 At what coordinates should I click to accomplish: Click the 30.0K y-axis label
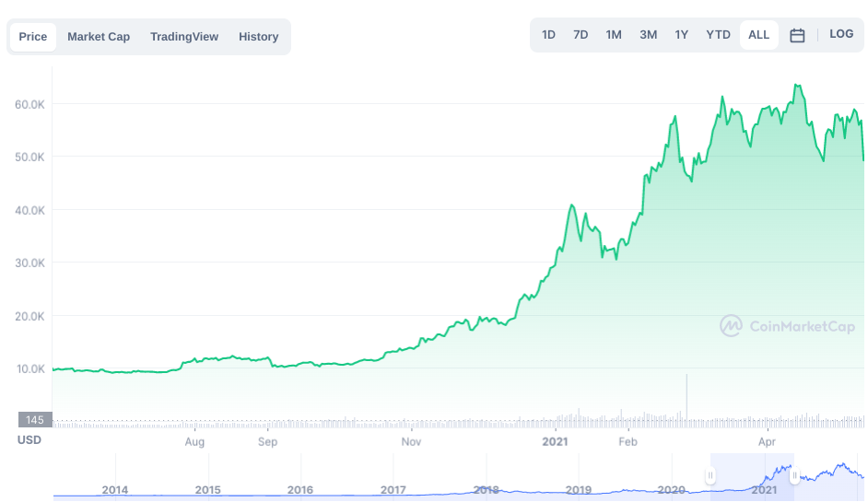coord(29,263)
